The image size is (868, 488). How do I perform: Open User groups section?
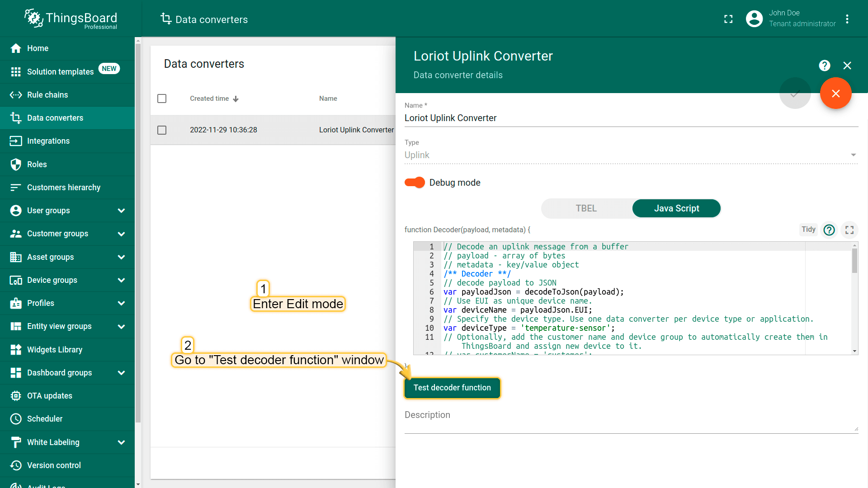tap(48, 211)
